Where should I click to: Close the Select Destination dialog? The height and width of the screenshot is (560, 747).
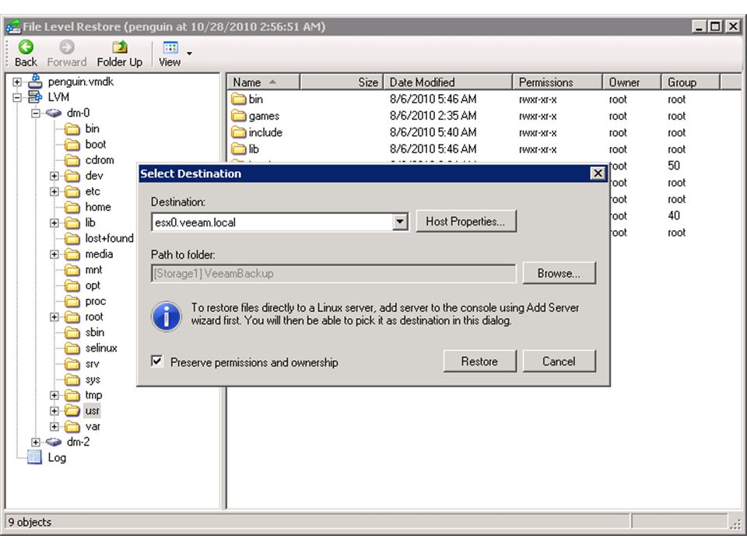click(x=598, y=173)
